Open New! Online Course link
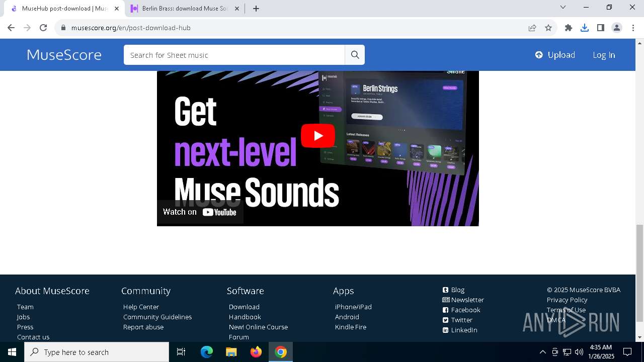This screenshot has width=644, height=362. 258,327
